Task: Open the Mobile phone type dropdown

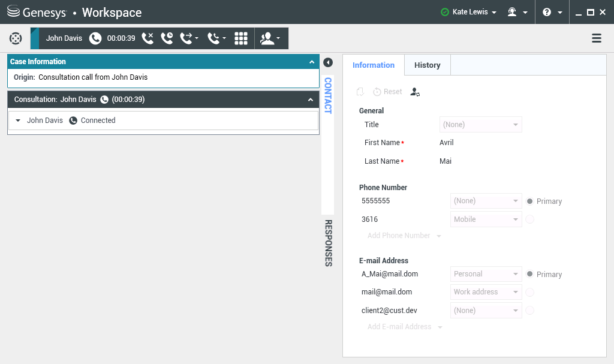Action: click(486, 219)
